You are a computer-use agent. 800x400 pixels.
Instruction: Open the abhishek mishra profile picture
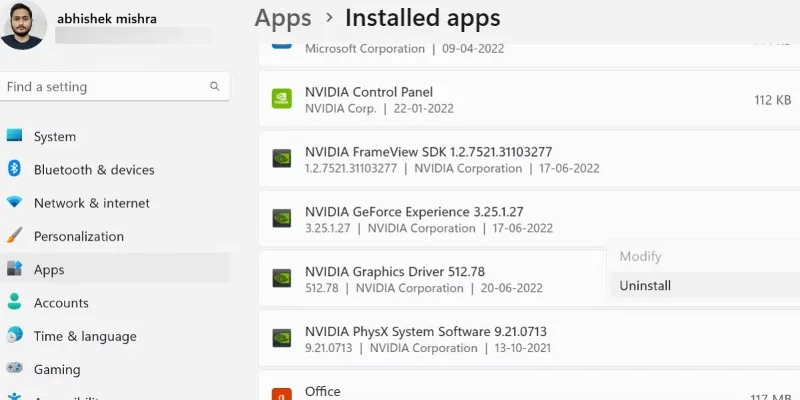click(23, 26)
